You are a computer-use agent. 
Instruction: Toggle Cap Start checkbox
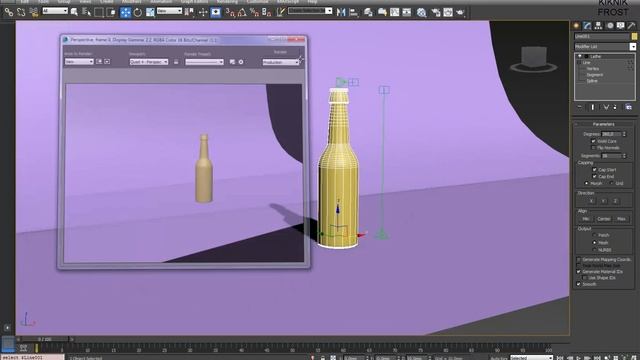(x=594, y=169)
